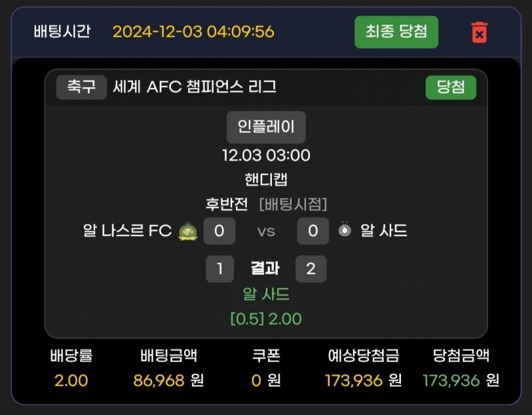
Task: Click the betting timestamp 2024-12-03 04:09:56
Action: 193,32
